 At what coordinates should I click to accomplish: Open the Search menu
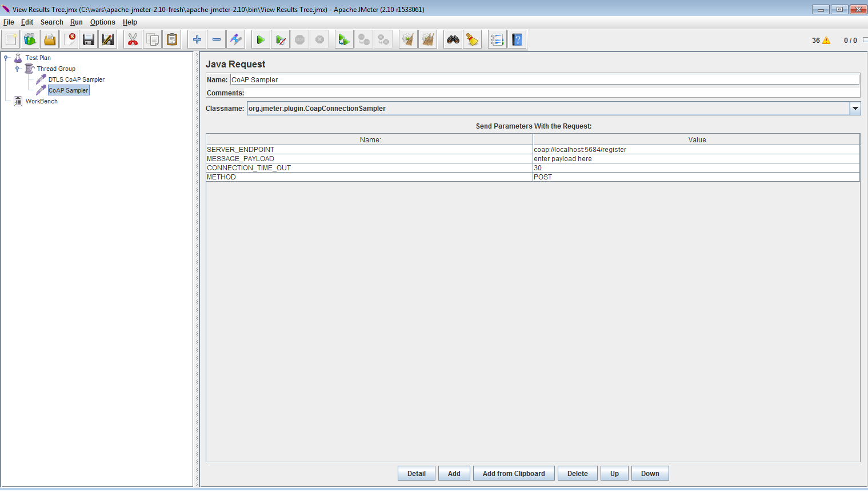point(51,22)
